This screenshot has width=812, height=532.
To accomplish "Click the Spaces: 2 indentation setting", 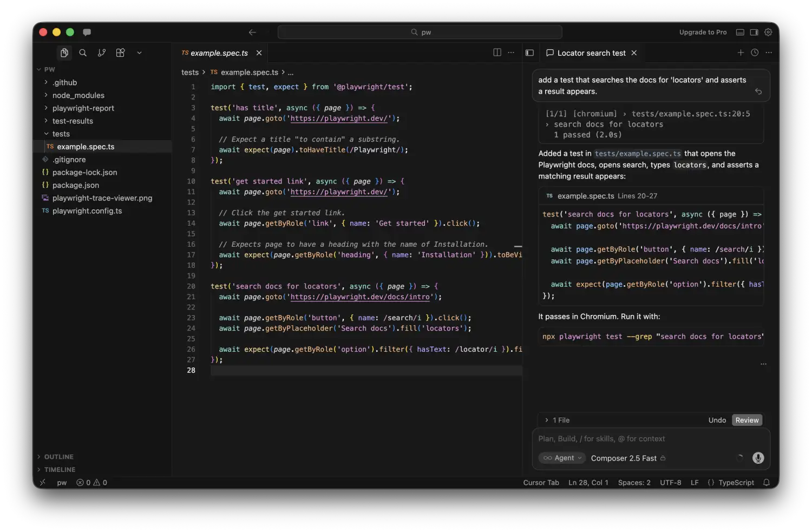I will 634,482.
